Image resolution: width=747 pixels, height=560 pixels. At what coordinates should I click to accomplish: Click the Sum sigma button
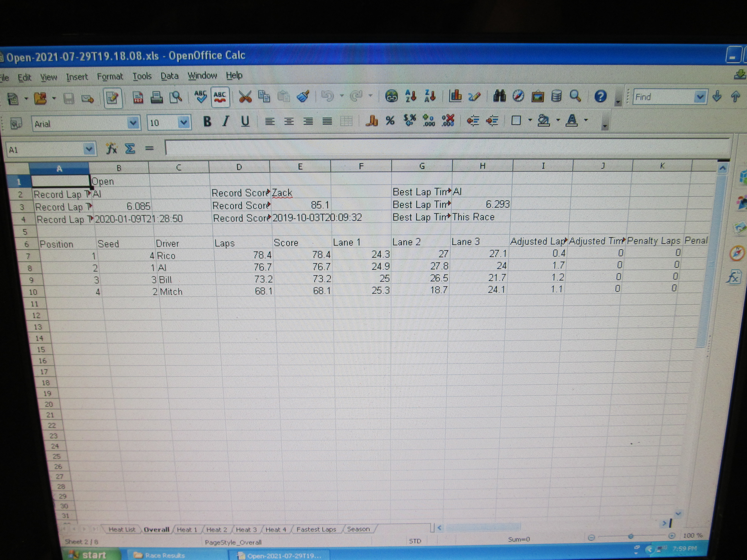point(130,149)
